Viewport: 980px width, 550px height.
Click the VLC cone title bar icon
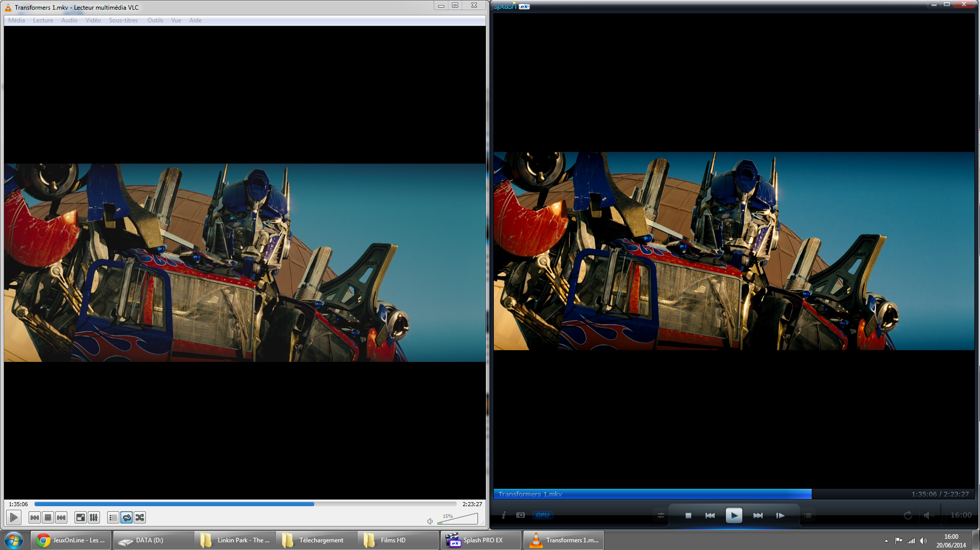(8, 7)
